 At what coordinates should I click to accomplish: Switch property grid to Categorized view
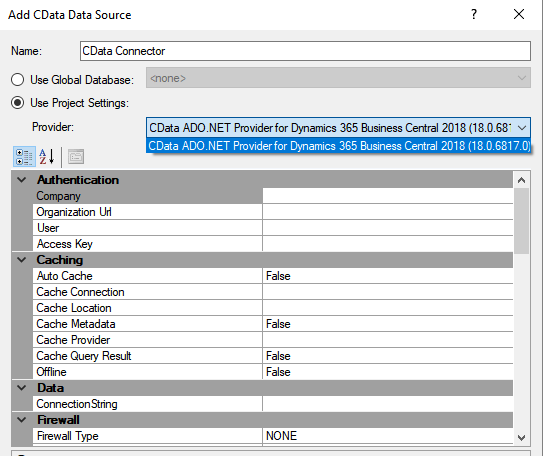pos(24,157)
